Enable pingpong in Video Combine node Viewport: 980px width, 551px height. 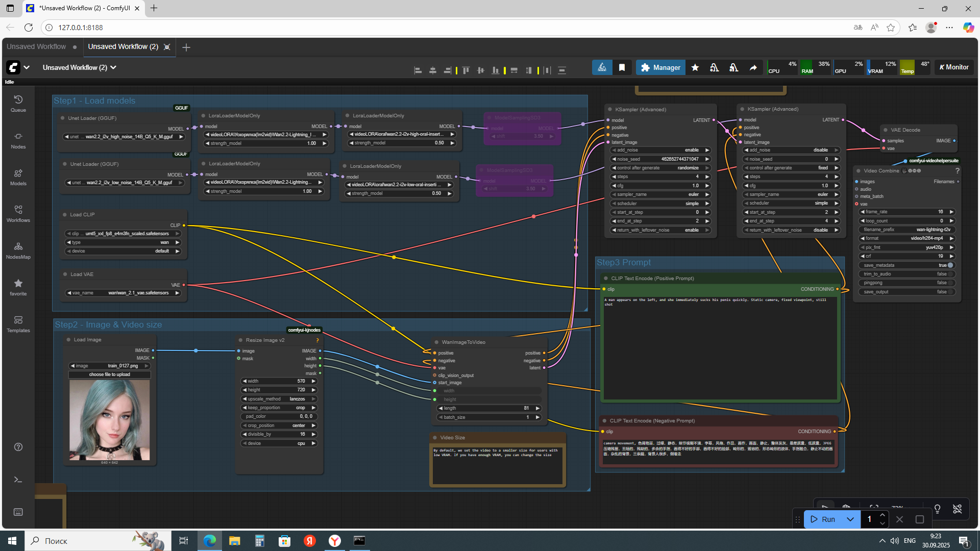pos(950,283)
